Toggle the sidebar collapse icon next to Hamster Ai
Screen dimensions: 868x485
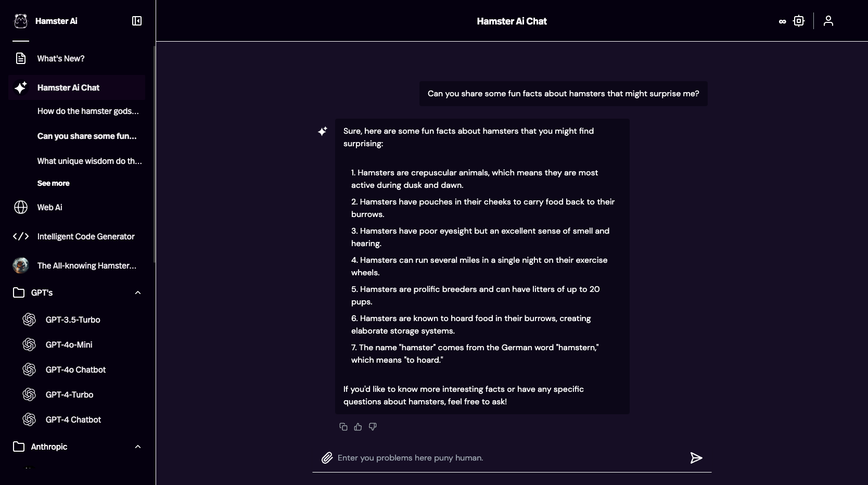click(x=136, y=21)
